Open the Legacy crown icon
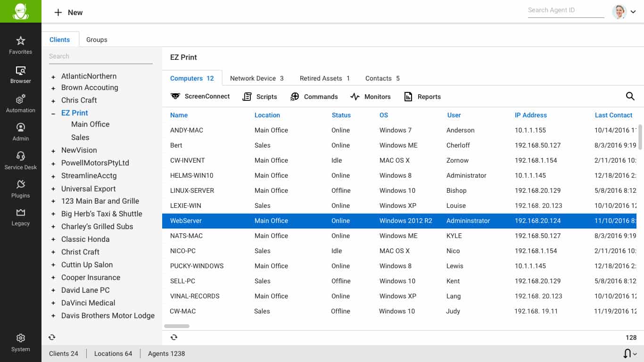The height and width of the screenshot is (362, 644). coord(21,213)
